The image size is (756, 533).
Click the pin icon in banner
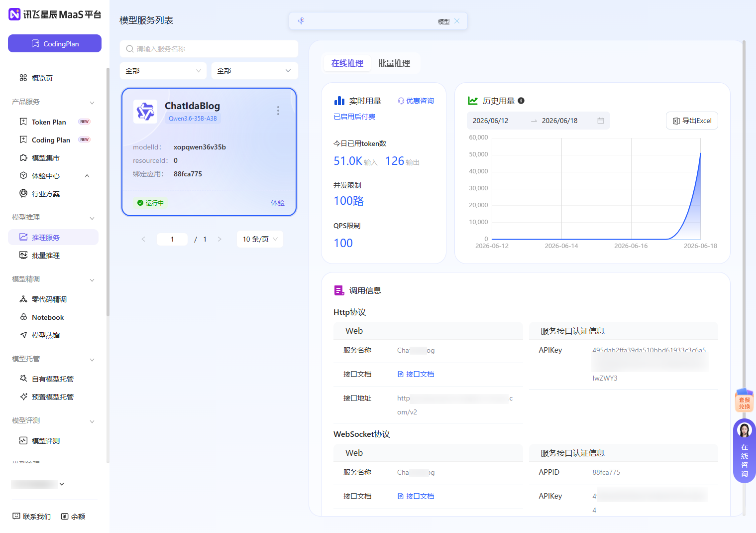(301, 21)
